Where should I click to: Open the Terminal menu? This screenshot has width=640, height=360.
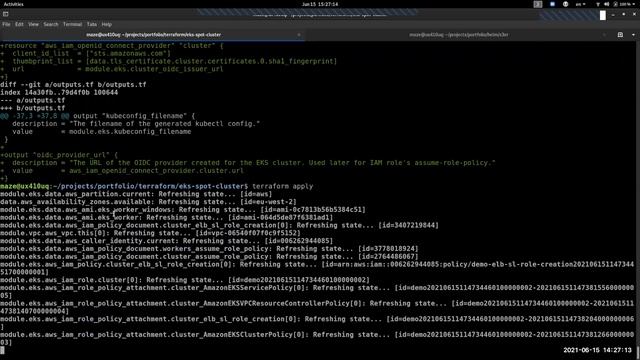(73, 24)
